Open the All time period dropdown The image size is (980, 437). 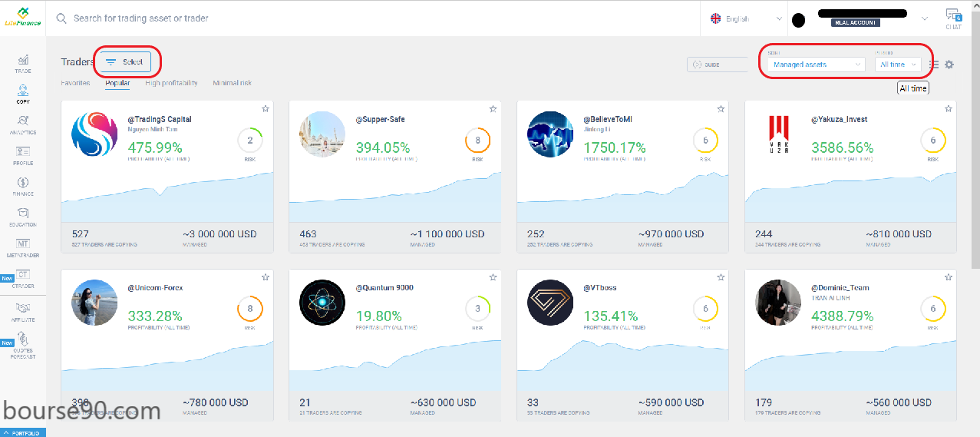coord(897,65)
